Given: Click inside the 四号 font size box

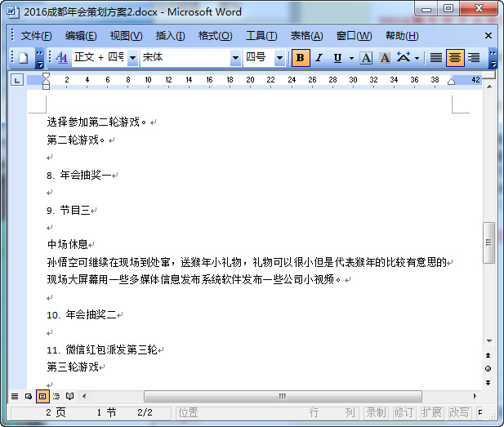Looking at the screenshot, I should tap(259, 58).
